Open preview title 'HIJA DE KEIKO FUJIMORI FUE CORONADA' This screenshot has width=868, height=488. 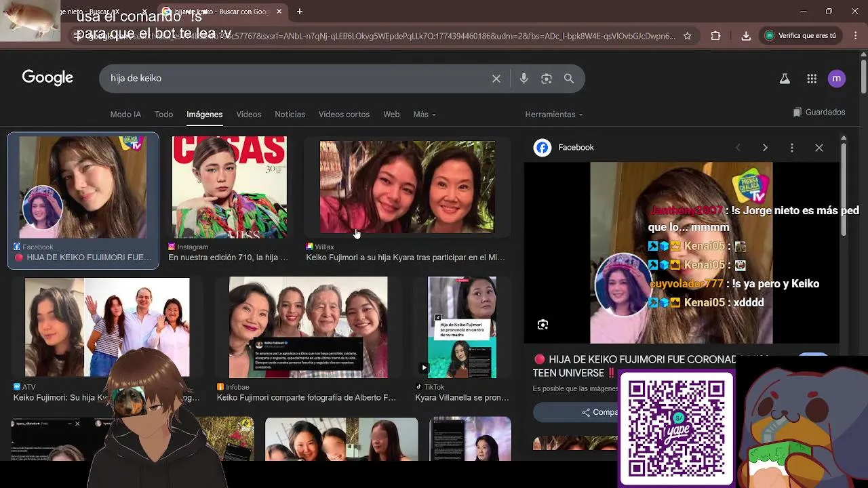tap(634, 366)
